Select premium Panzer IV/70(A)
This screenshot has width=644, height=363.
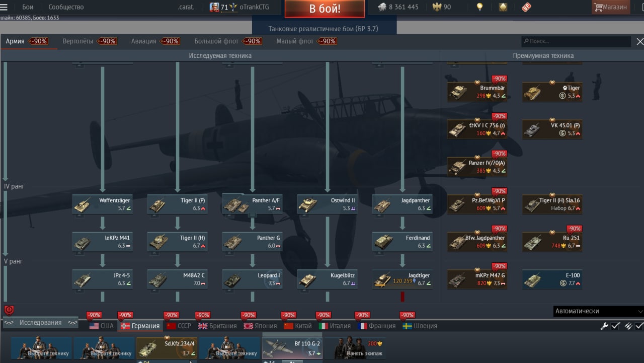(x=477, y=167)
